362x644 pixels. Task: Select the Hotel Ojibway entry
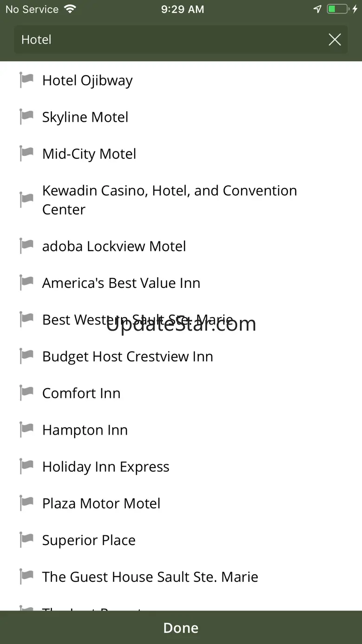pos(181,80)
